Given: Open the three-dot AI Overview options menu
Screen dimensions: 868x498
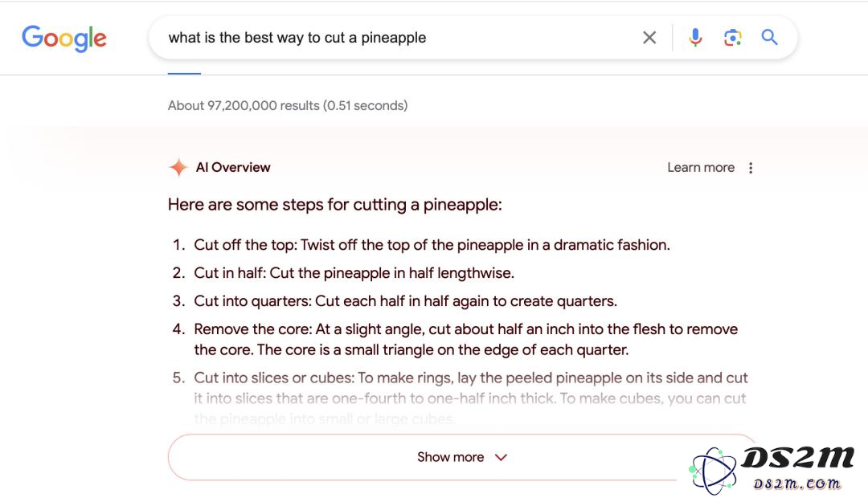Looking at the screenshot, I should [x=751, y=168].
